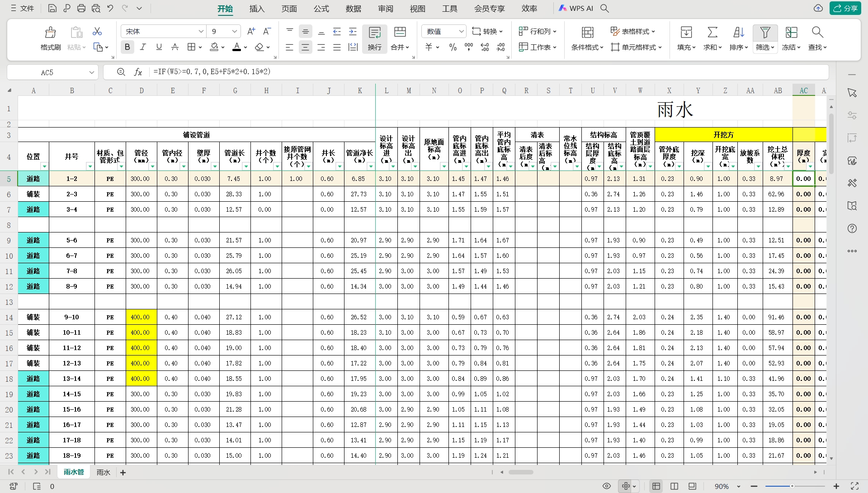Expand the quick access toolbar customize arrow

click(x=139, y=8)
